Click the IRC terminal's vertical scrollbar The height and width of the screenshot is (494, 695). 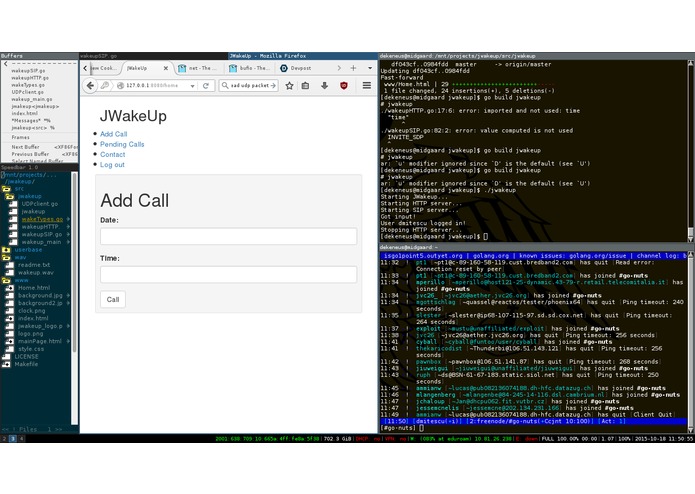[x=691, y=342]
